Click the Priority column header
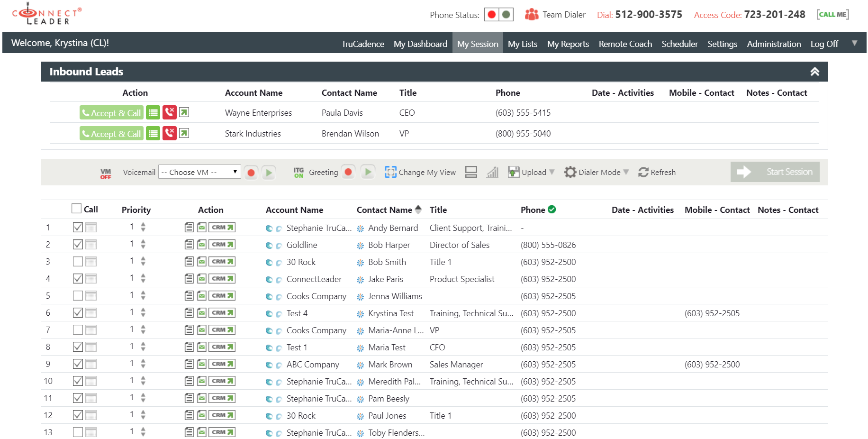The image size is (868, 439). point(136,210)
